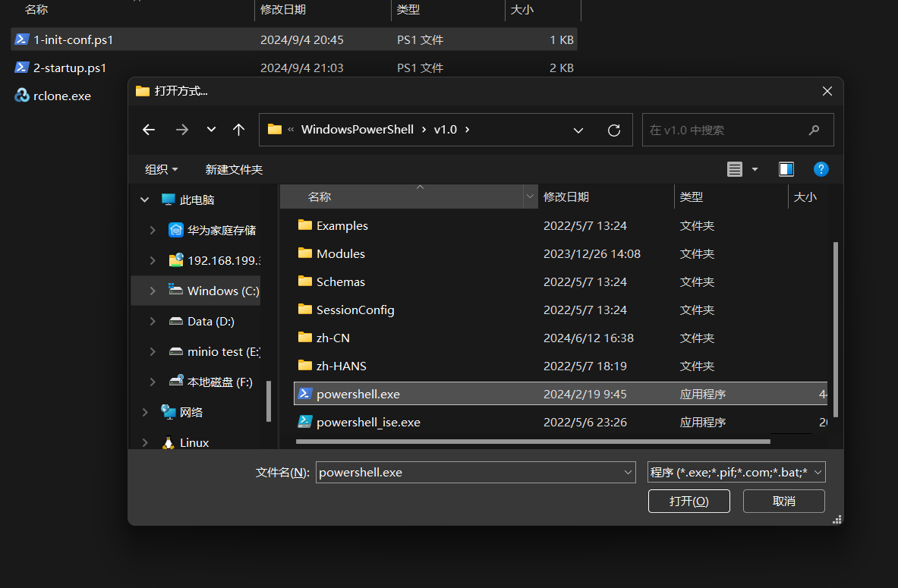Click the Up one level arrow
This screenshot has width=898, height=588.
(x=238, y=130)
